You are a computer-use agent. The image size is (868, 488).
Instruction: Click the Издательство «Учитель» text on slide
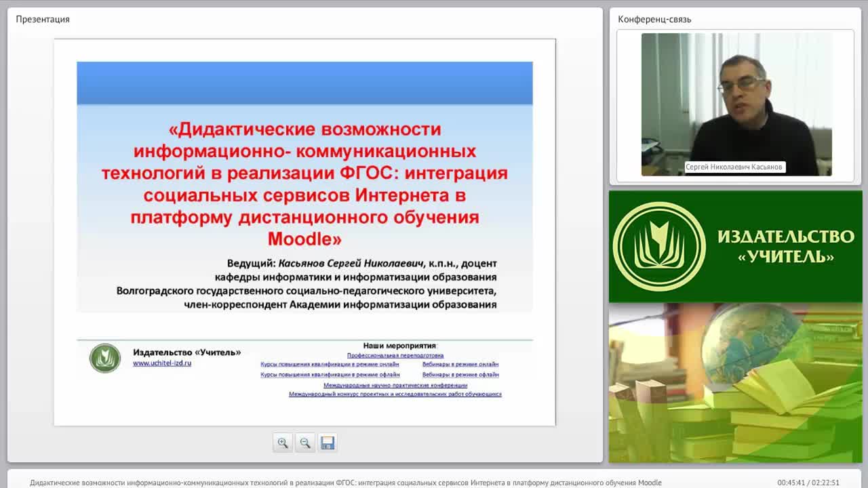pyautogui.click(x=186, y=352)
